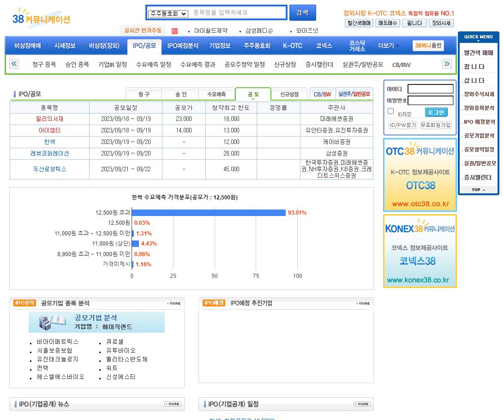Click the right double-arrow submenu scroller
Image resolution: width=504 pixels, height=420 pixels.
pyautogui.click(x=447, y=64)
